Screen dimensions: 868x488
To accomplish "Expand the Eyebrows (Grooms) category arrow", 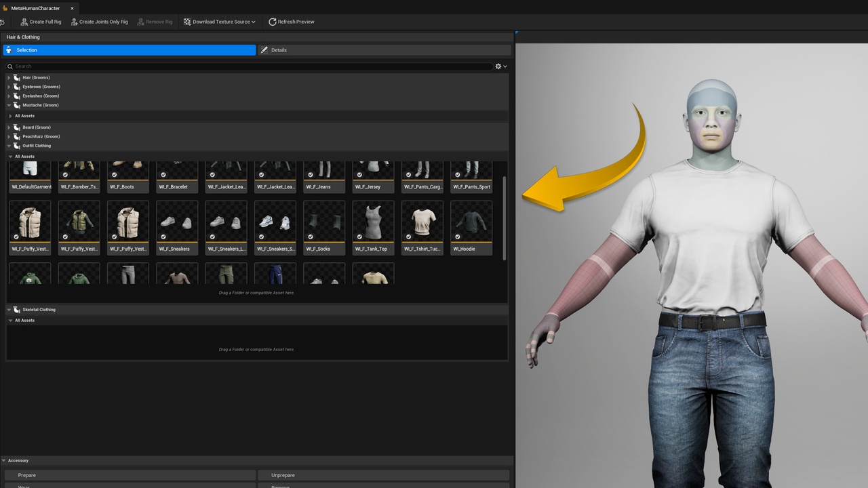I will tap(9, 87).
